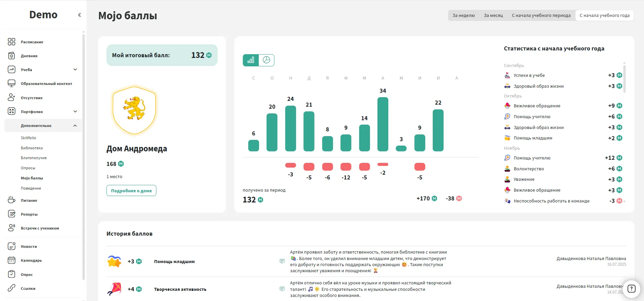This screenshot has height=301, width=644.
Task: Open the Поведение submenu item
Action: pos(31,188)
